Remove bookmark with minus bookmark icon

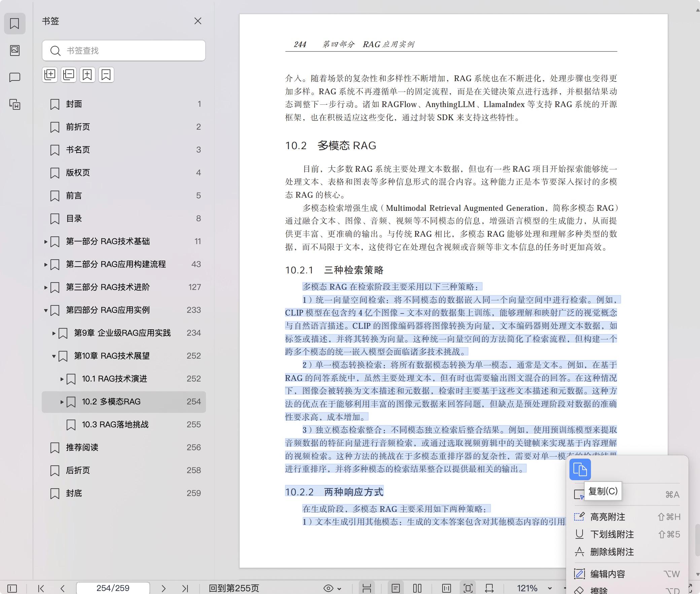pyautogui.click(x=106, y=75)
